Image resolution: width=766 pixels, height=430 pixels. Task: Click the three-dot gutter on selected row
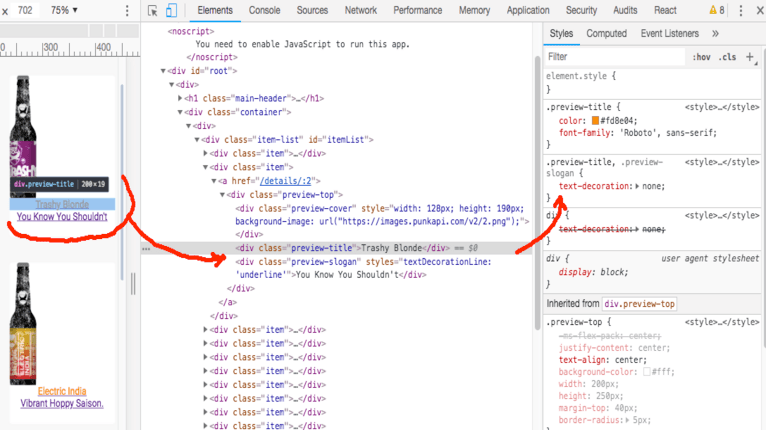coord(148,248)
